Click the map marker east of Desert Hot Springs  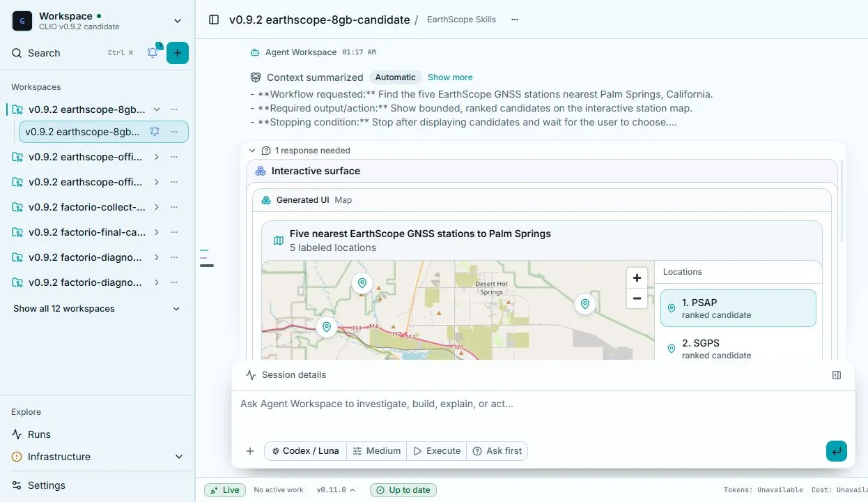pos(585,303)
